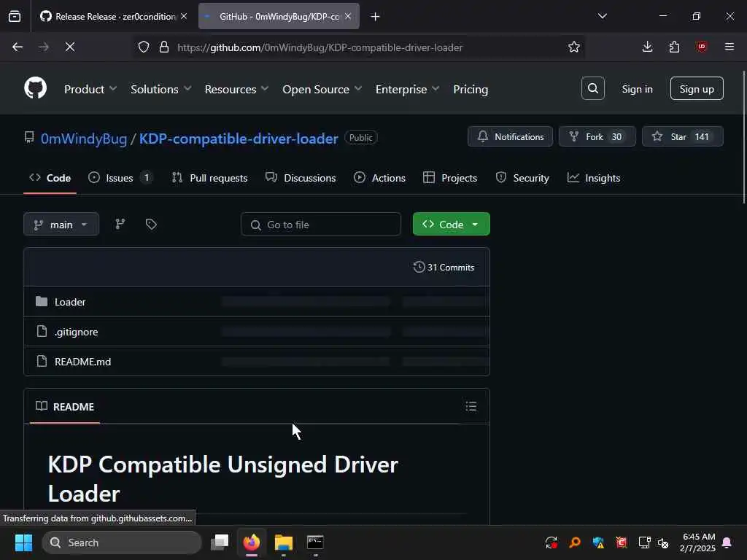
Task: Open the Issues tab
Action: pos(120,178)
